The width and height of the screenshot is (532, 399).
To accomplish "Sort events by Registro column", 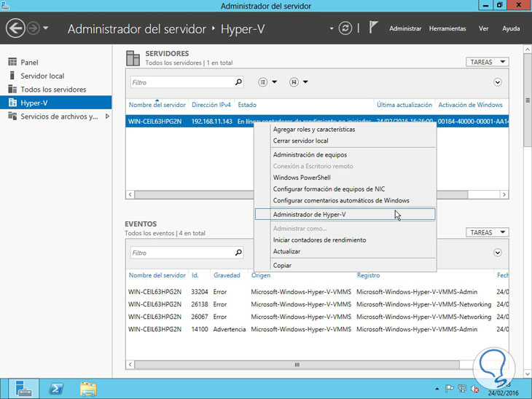I will (x=368, y=275).
